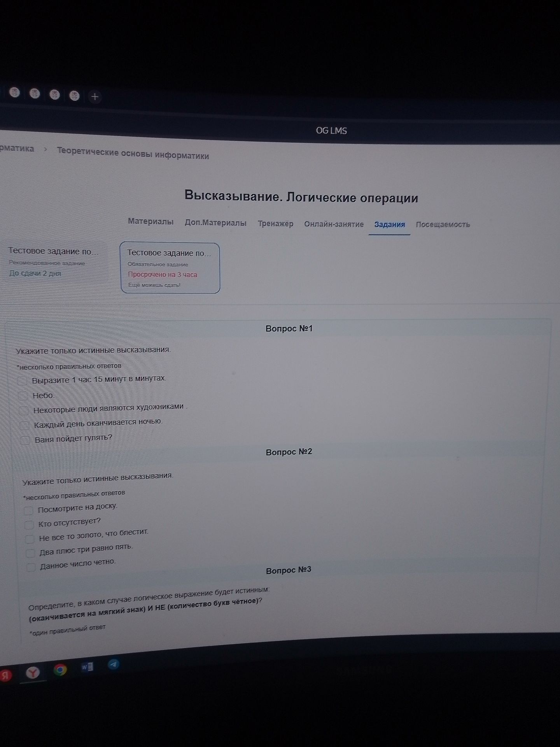Check 'Данное число четно.' option
The width and height of the screenshot is (560, 747).
(31, 567)
